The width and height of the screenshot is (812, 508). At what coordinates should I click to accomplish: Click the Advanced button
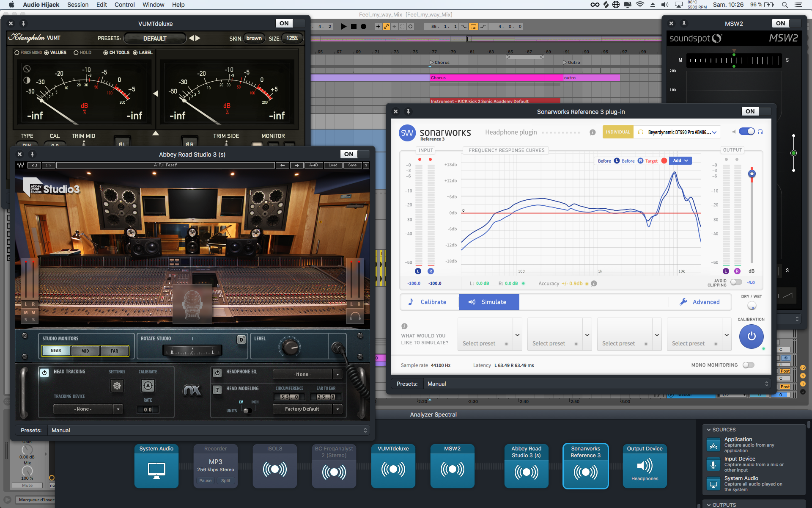tap(700, 302)
